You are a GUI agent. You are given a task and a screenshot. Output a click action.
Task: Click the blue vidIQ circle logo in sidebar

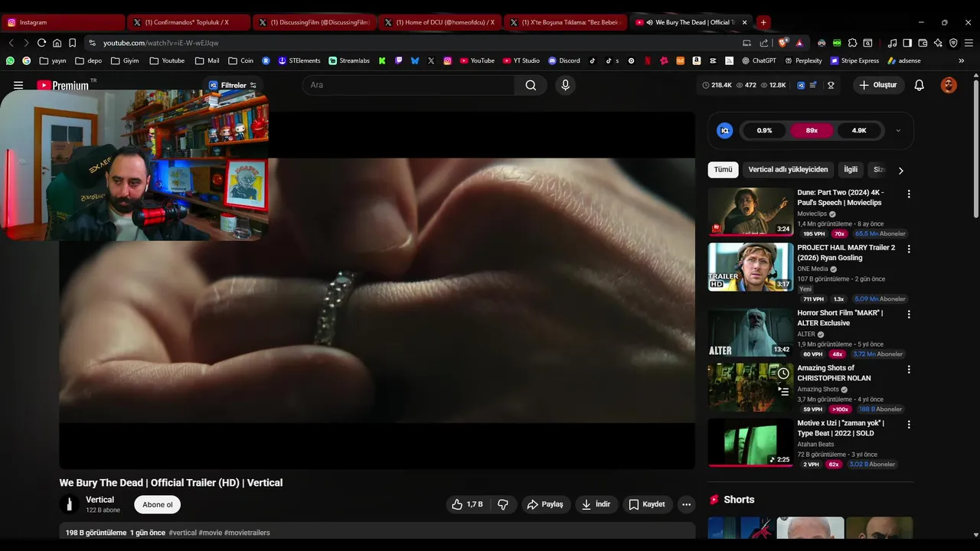coord(724,131)
